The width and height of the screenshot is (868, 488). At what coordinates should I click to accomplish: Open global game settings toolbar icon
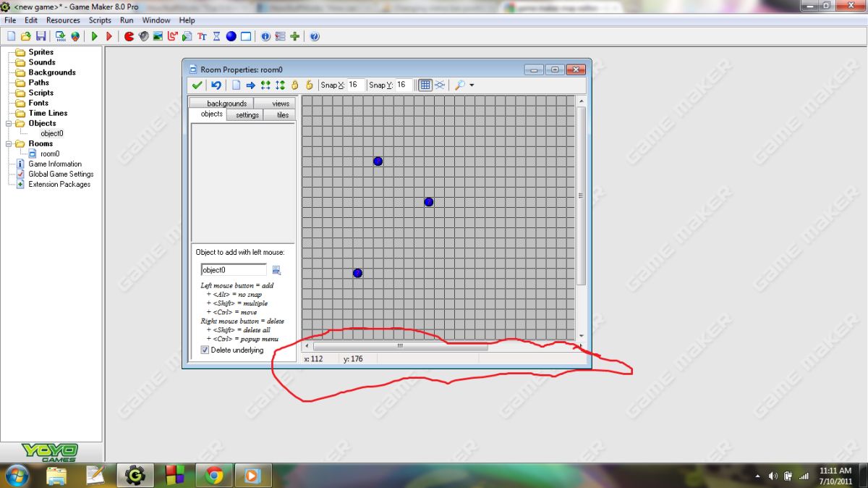point(280,36)
